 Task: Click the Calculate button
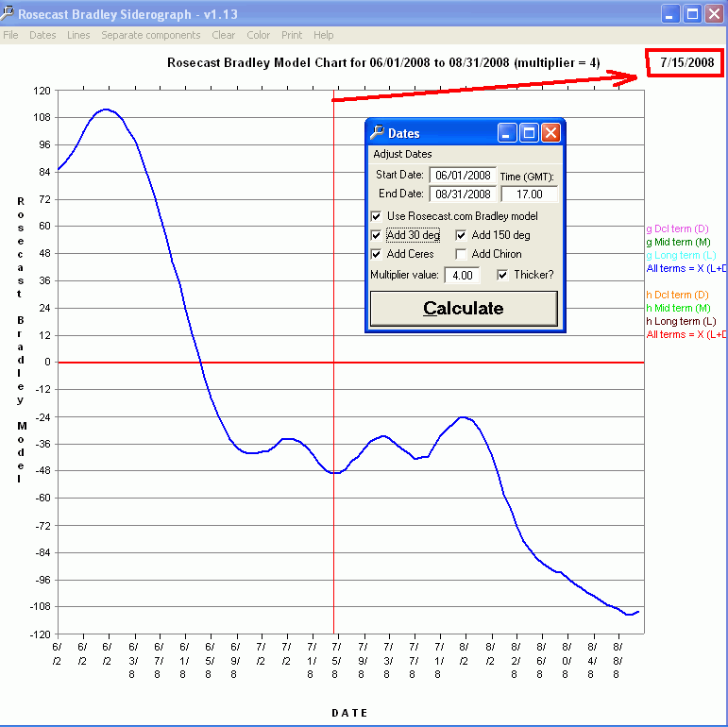[x=464, y=308]
